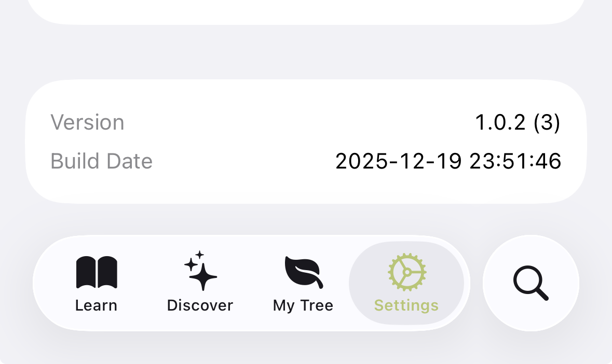Tap the Discover sparkles icon

(200, 271)
